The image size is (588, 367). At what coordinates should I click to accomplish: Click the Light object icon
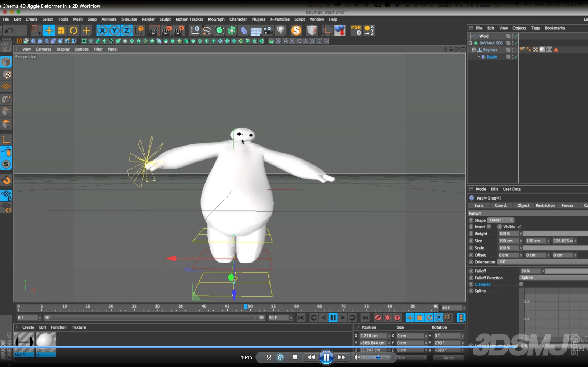(281, 30)
